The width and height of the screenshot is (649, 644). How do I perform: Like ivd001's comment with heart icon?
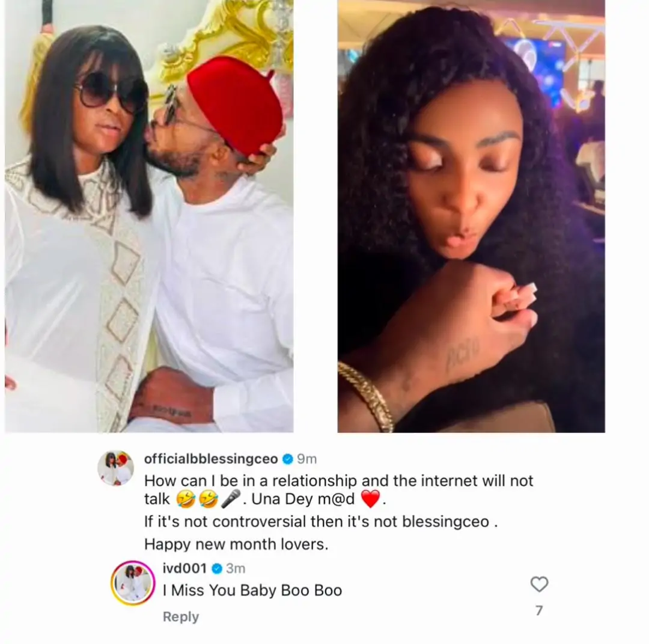pyautogui.click(x=539, y=584)
